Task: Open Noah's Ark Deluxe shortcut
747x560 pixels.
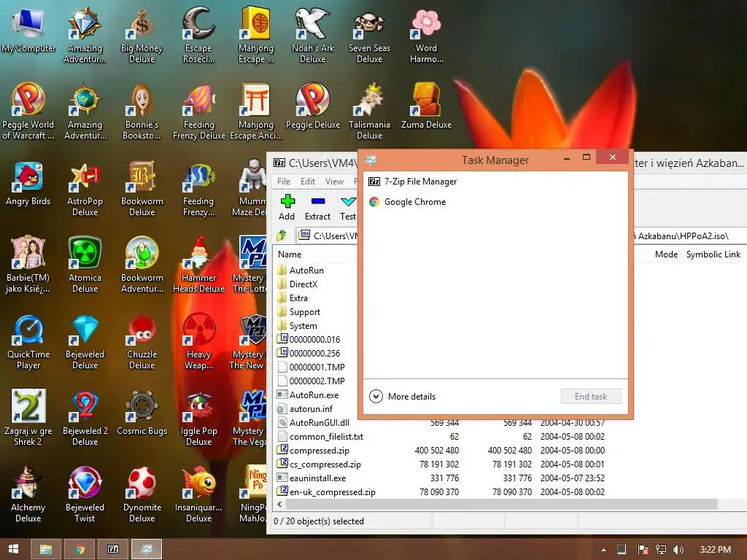Action: pos(312,35)
